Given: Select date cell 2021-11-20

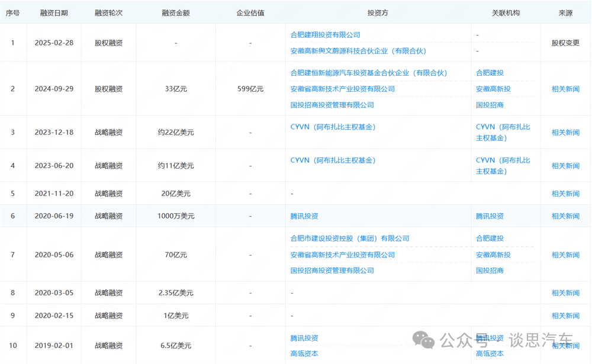Looking at the screenshot, I should point(54,194).
